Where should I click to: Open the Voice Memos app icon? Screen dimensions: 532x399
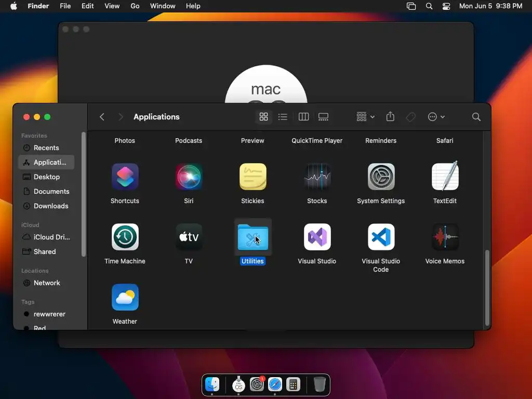point(445,237)
